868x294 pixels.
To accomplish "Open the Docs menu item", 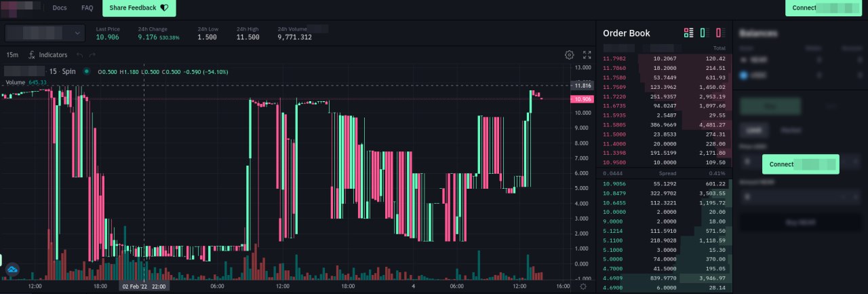I will (x=60, y=8).
